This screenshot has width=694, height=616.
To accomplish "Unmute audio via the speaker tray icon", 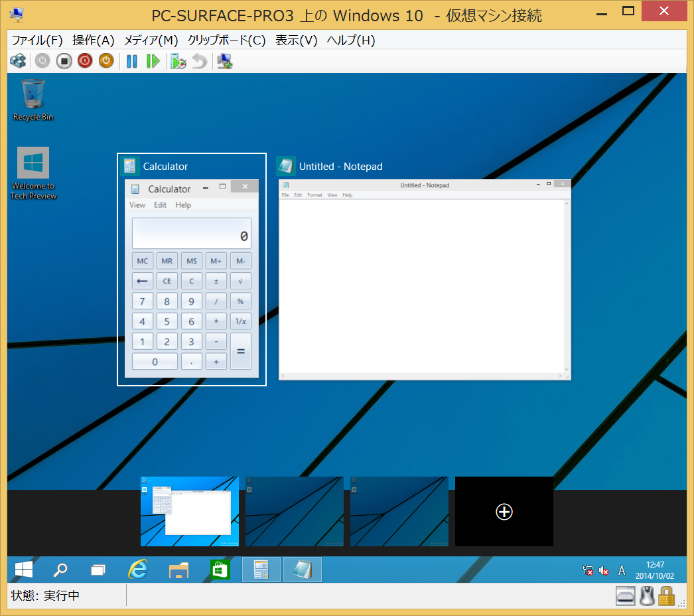I will tap(604, 570).
